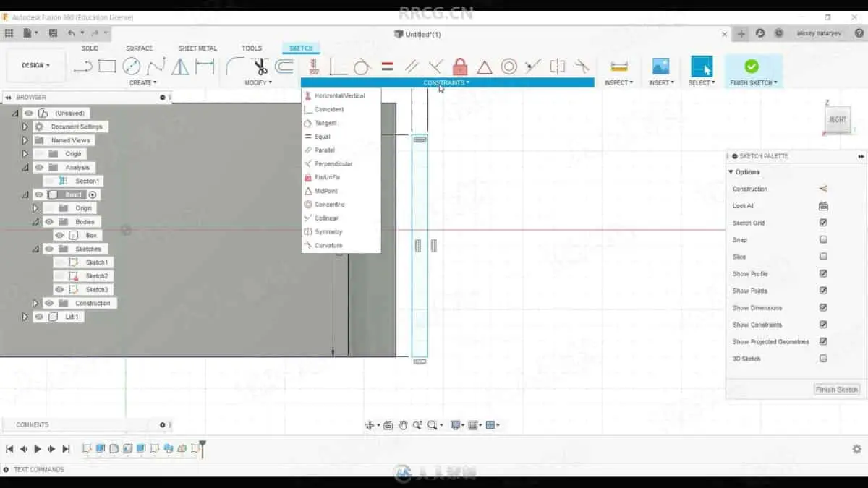Toggle the Sketch Grid checkbox
Screen dimensions: 868x488
(x=823, y=223)
